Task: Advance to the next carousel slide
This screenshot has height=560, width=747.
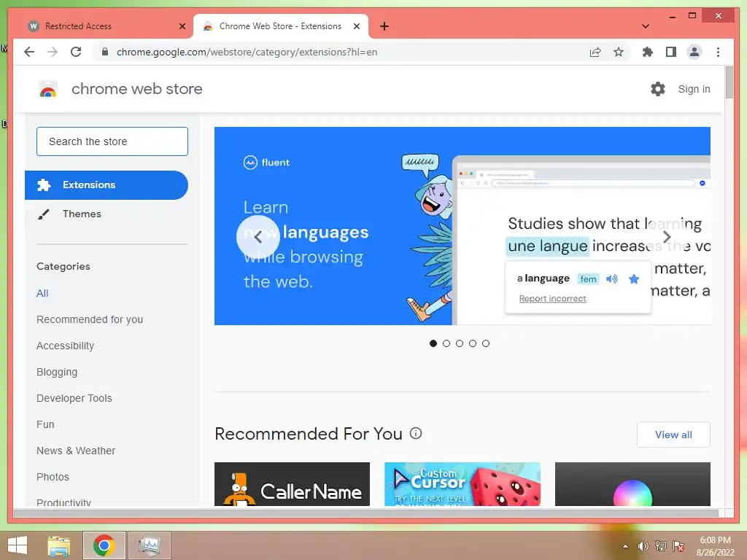Action: [667, 237]
